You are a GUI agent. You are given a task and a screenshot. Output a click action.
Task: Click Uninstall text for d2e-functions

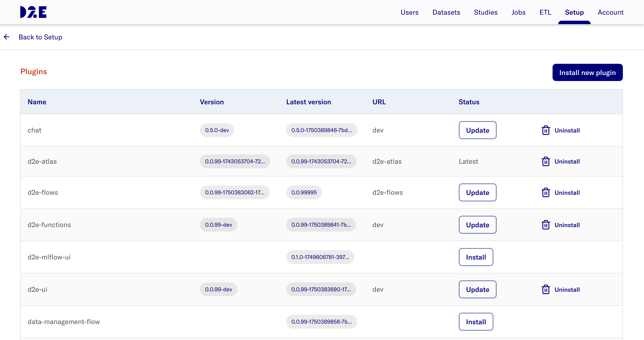[567, 225]
